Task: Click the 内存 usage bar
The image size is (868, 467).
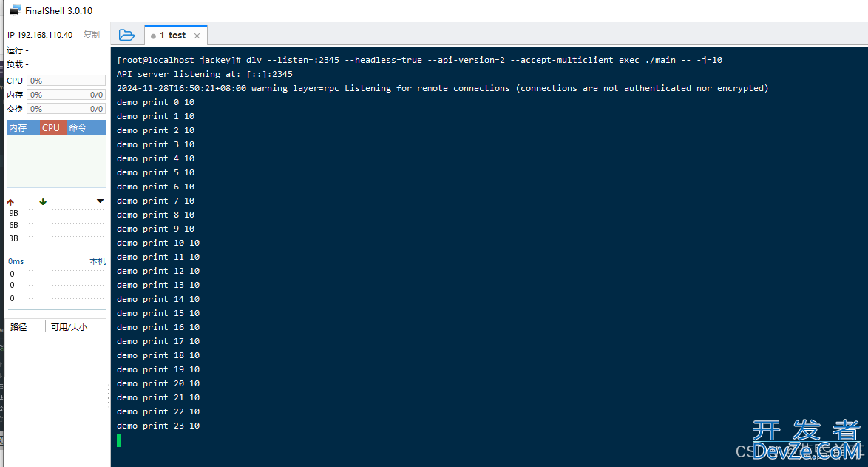Action: (x=67, y=95)
